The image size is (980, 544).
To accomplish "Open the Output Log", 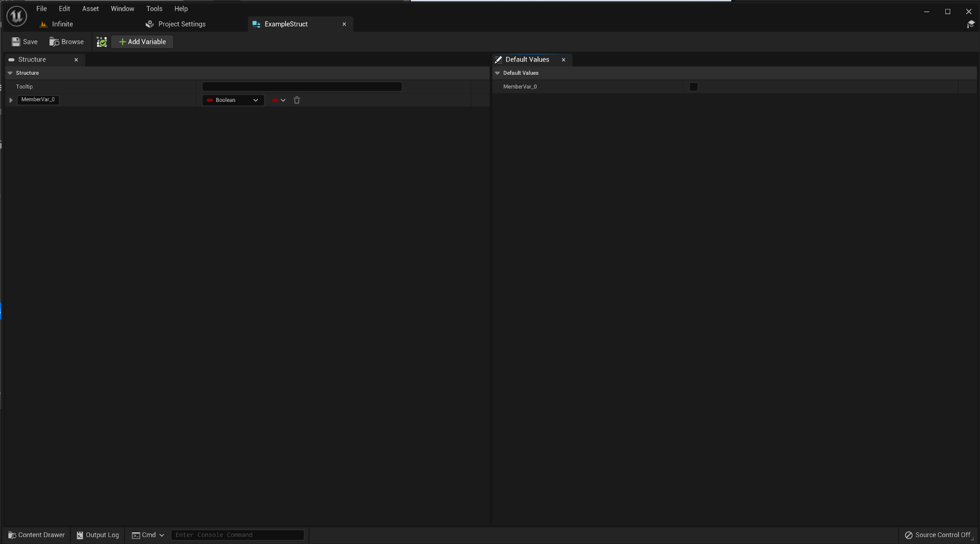I will pyautogui.click(x=98, y=535).
